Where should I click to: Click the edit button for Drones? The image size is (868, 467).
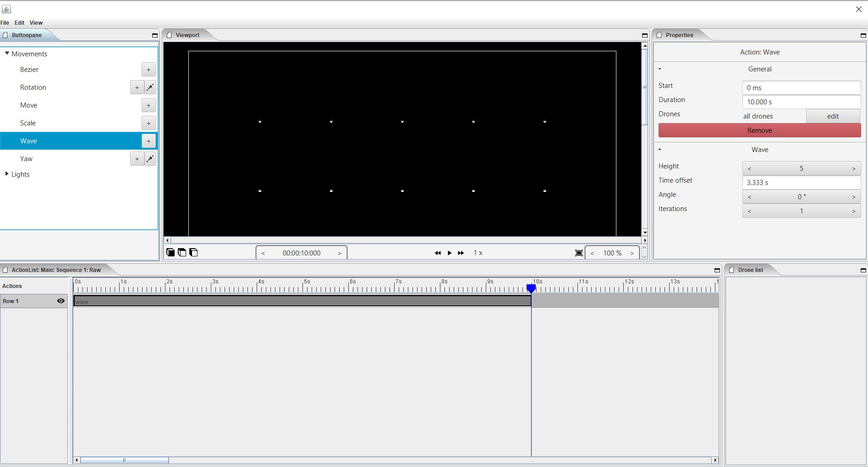coord(833,116)
